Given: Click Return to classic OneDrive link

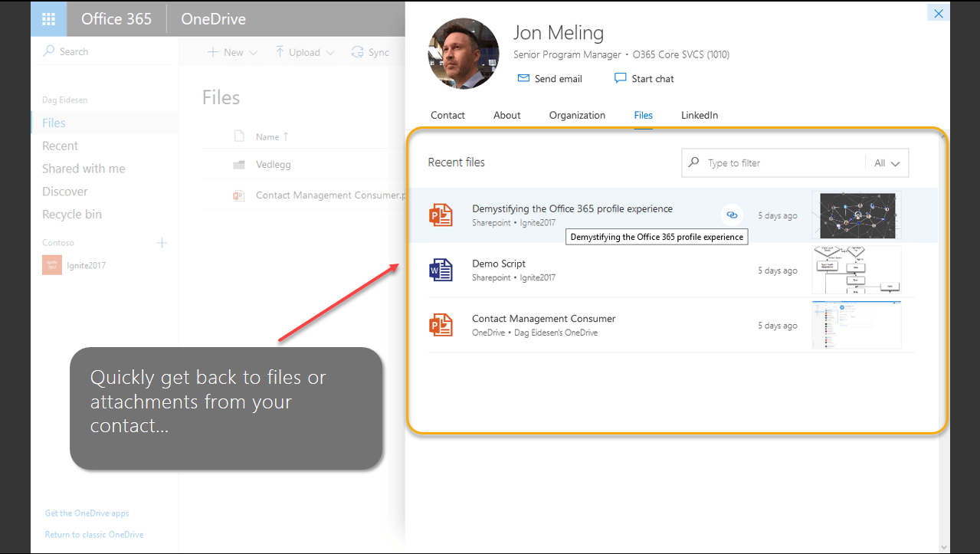Looking at the screenshot, I should click(93, 535).
